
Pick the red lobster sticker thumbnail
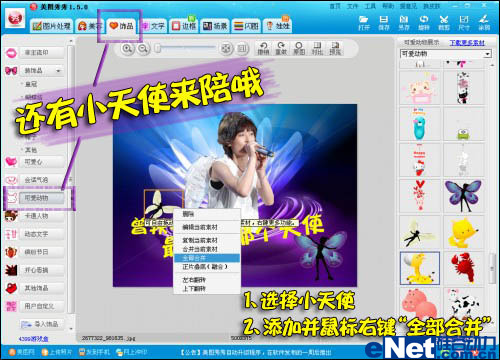click(464, 268)
